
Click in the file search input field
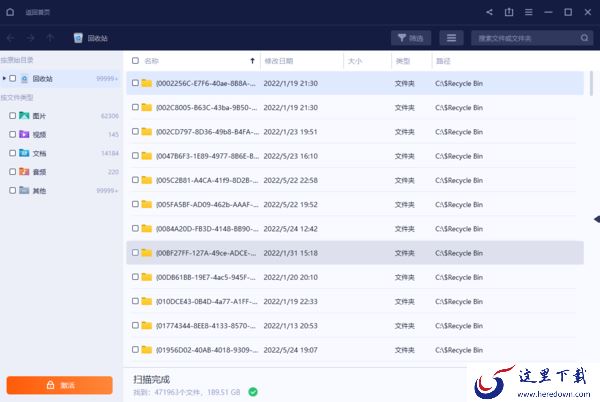click(x=526, y=38)
